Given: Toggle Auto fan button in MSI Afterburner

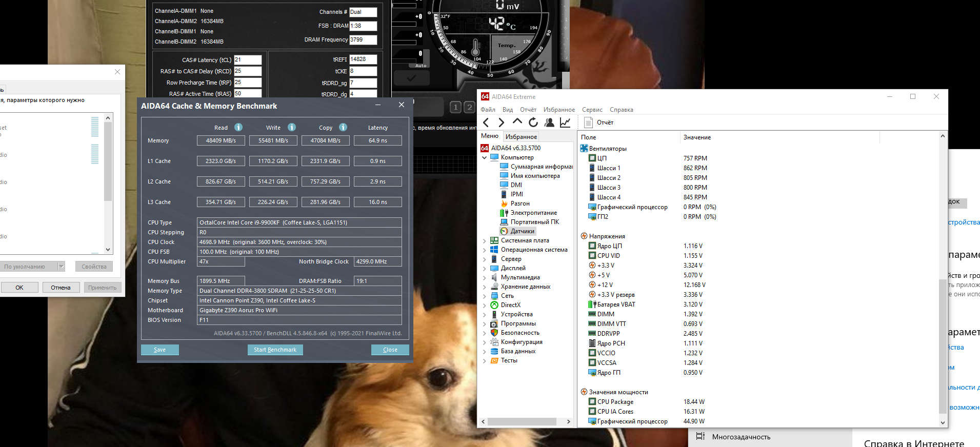Looking at the screenshot, I should pos(421,66).
